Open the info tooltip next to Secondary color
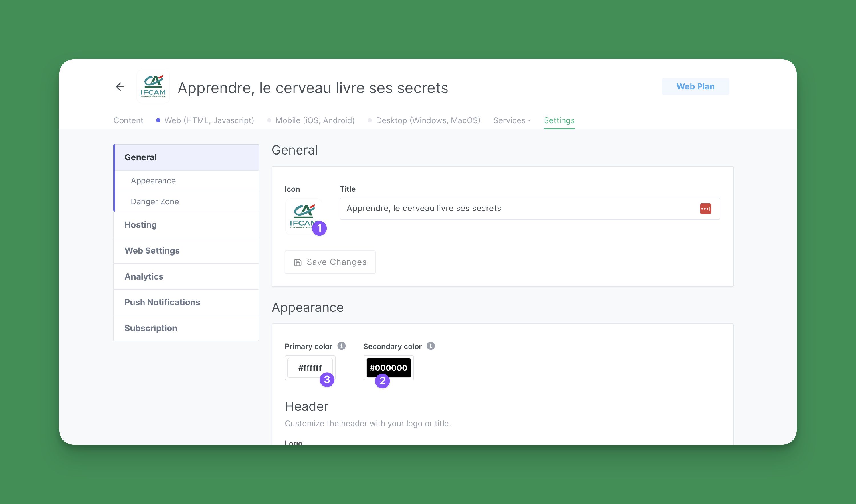856x504 pixels. point(431,346)
